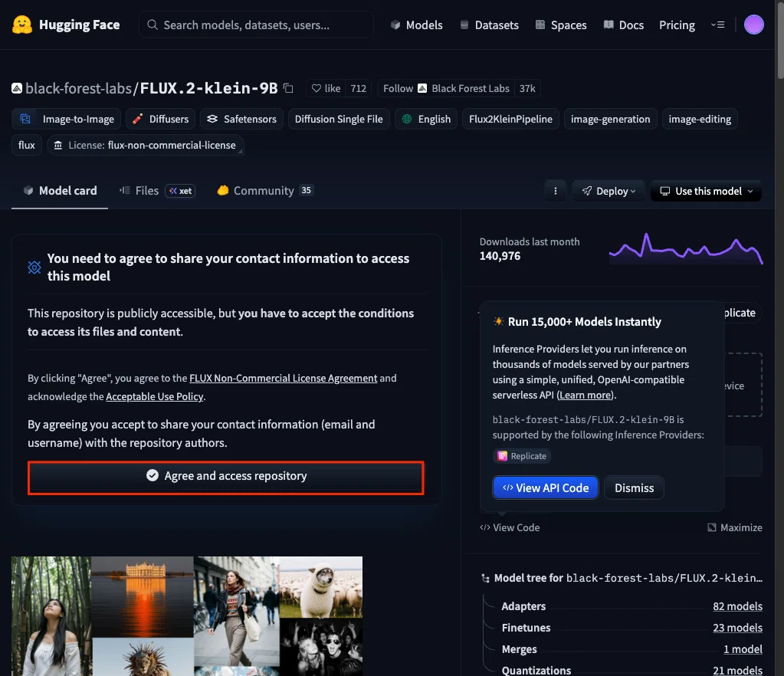Open the 23 models Finetunes link
This screenshot has width=784, height=676.
click(737, 628)
